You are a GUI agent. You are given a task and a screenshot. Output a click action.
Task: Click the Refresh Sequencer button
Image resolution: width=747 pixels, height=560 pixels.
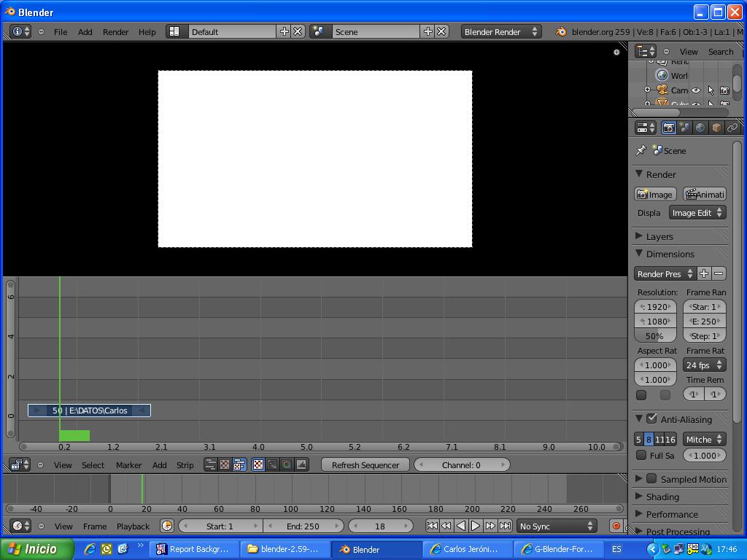point(365,464)
